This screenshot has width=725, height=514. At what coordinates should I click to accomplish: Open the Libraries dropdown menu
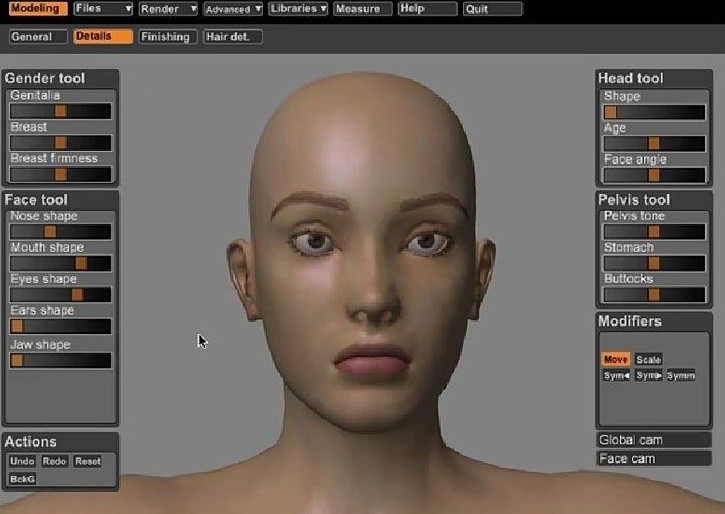click(x=297, y=9)
